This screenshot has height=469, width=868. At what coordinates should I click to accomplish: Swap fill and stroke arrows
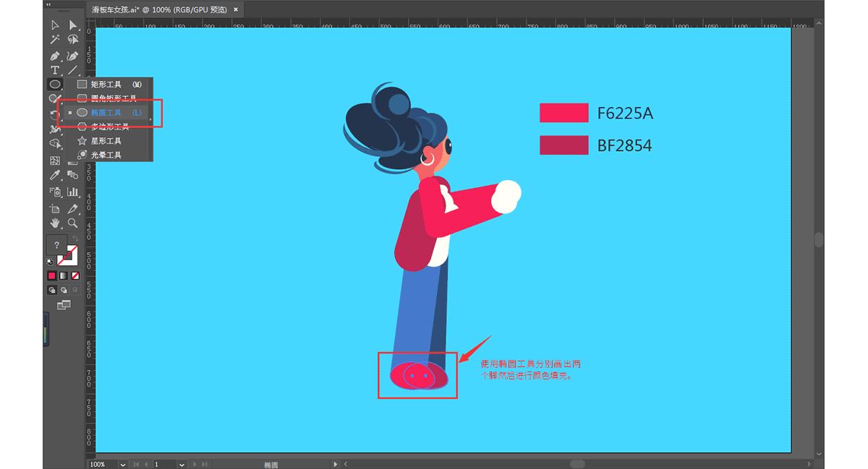(x=74, y=238)
